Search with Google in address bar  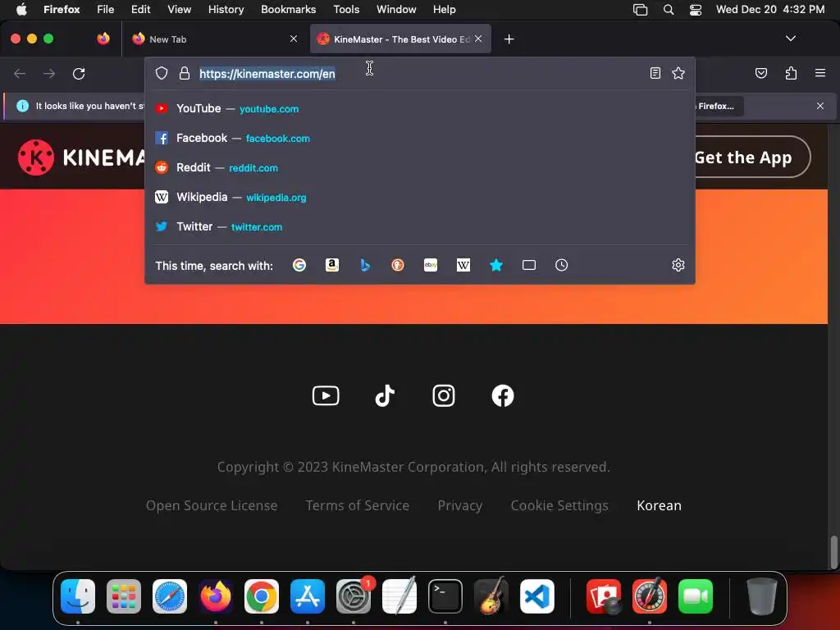point(299,265)
